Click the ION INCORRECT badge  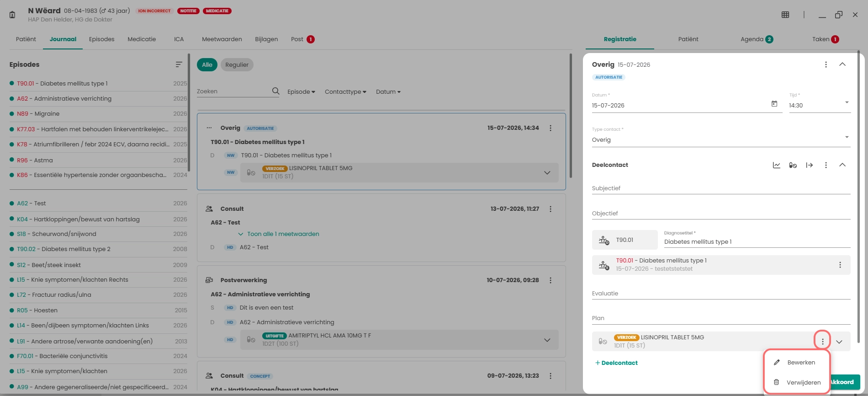click(154, 11)
